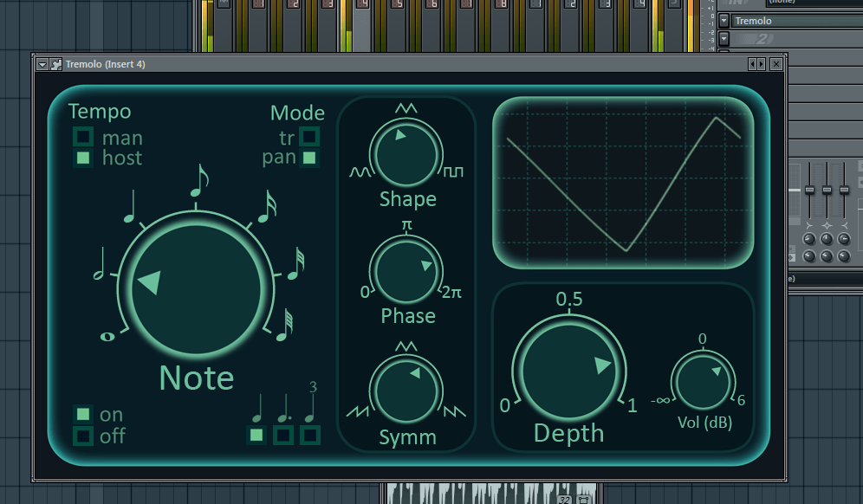
Task: Open dropdown arrow beside slot 2 in mixer
Action: [x=723, y=38]
